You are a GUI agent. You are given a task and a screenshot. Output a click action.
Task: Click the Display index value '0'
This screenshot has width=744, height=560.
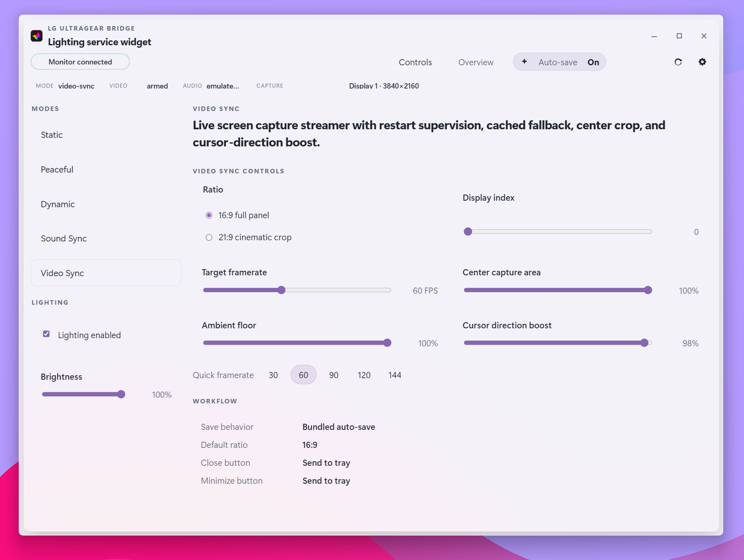pyautogui.click(x=696, y=232)
